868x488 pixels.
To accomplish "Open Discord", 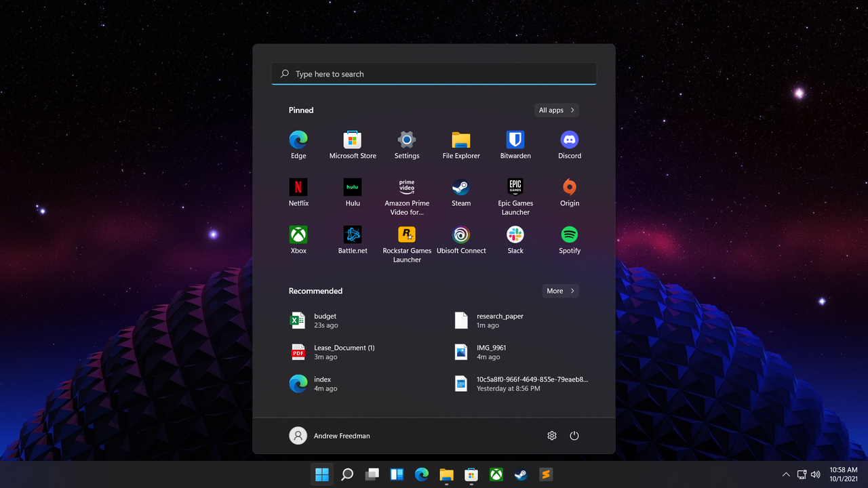I will [x=570, y=145].
